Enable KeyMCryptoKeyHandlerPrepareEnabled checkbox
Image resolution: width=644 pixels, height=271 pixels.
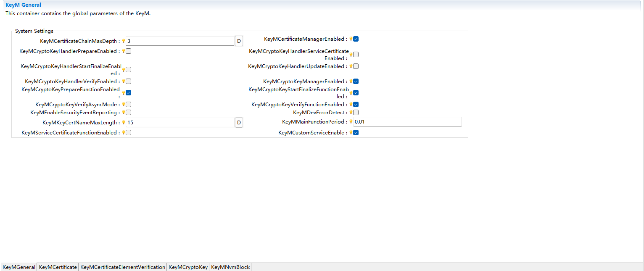129,51
